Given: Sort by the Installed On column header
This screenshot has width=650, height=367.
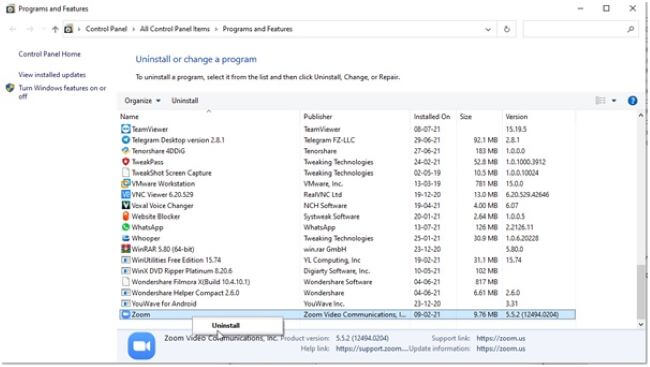Looking at the screenshot, I should tap(432, 117).
